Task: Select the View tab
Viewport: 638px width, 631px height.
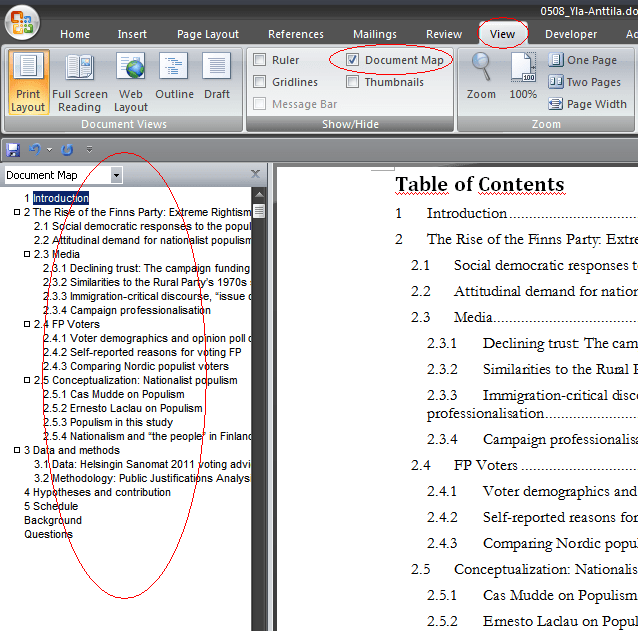Action: (x=503, y=34)
